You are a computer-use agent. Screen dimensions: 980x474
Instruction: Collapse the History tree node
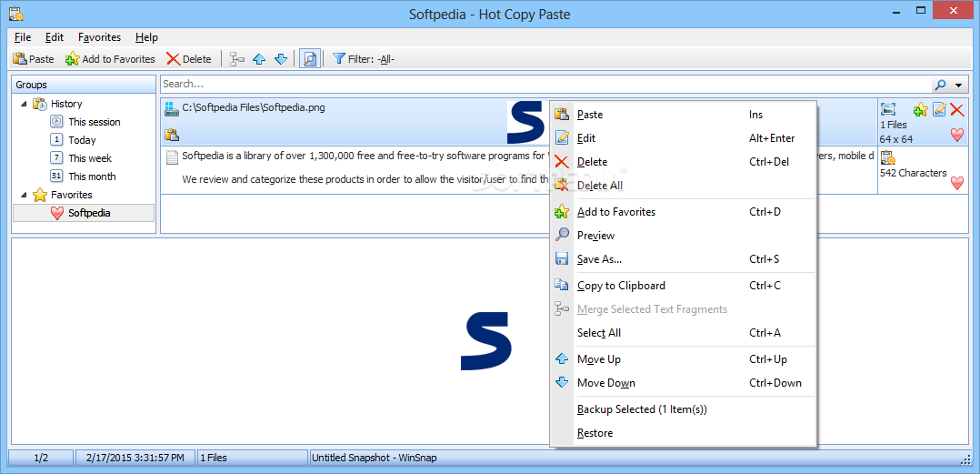coord(24,104)
